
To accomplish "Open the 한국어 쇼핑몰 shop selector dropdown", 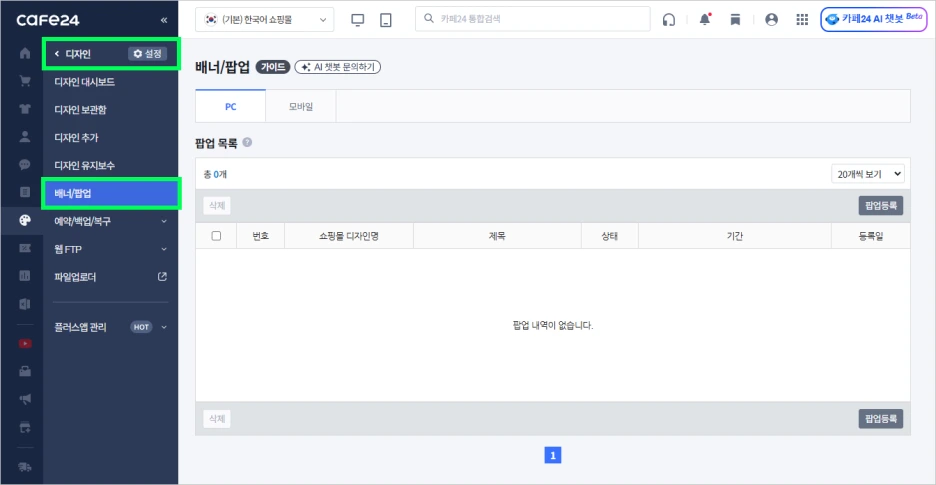I will (264, 20).
